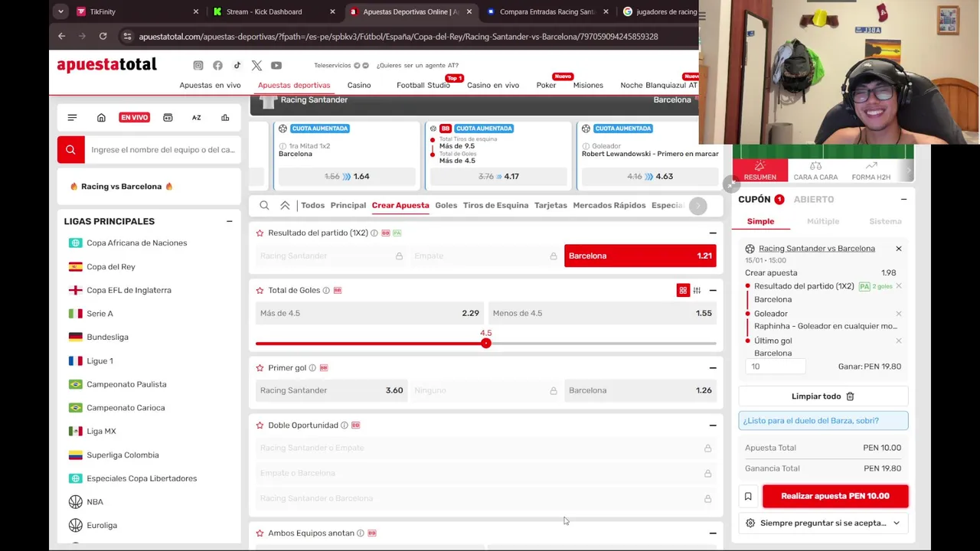The height and width of the screenshot is (551, 980).
Task: Select Barcelona first goal 1.26
Action: click(640, 390)
